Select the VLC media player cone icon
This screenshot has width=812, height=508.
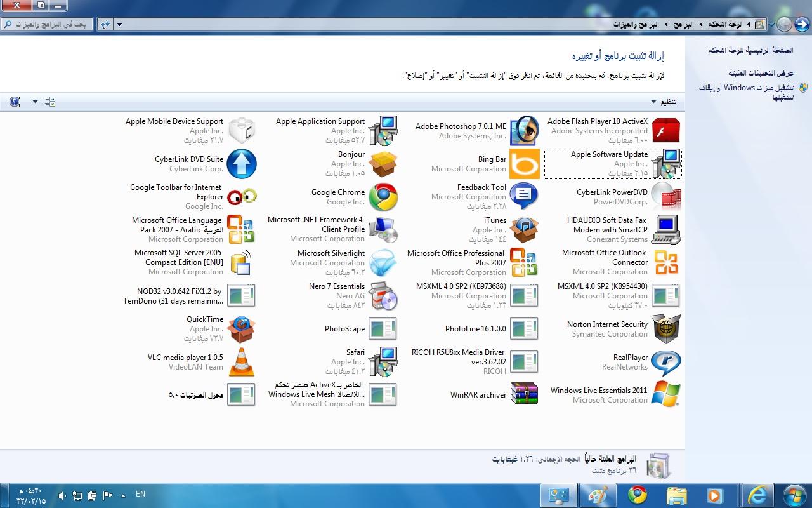[241, 362]
